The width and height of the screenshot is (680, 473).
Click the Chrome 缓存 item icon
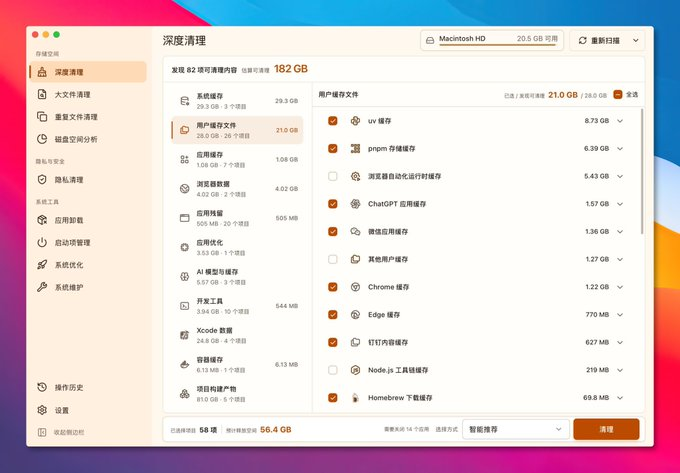click(355, 287)
